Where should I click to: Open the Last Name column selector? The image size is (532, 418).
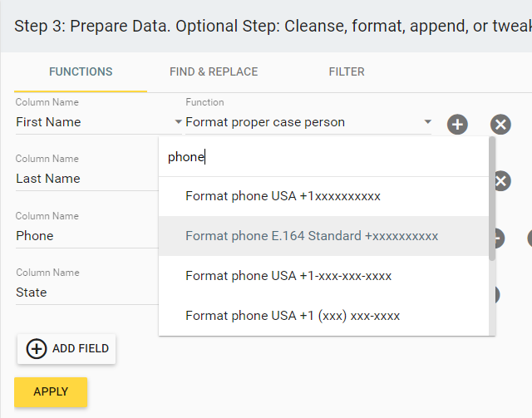[x=86, y=179]
